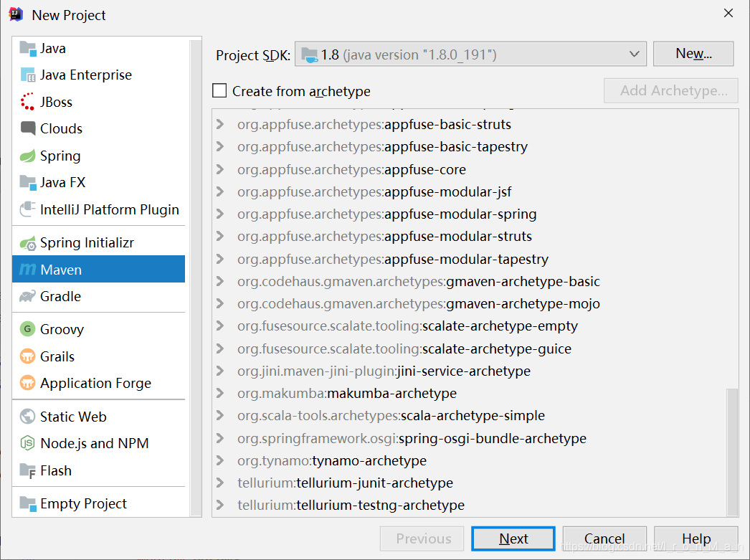Select Java Enterprise project type
750x560 pixels.
pos(98,75)
